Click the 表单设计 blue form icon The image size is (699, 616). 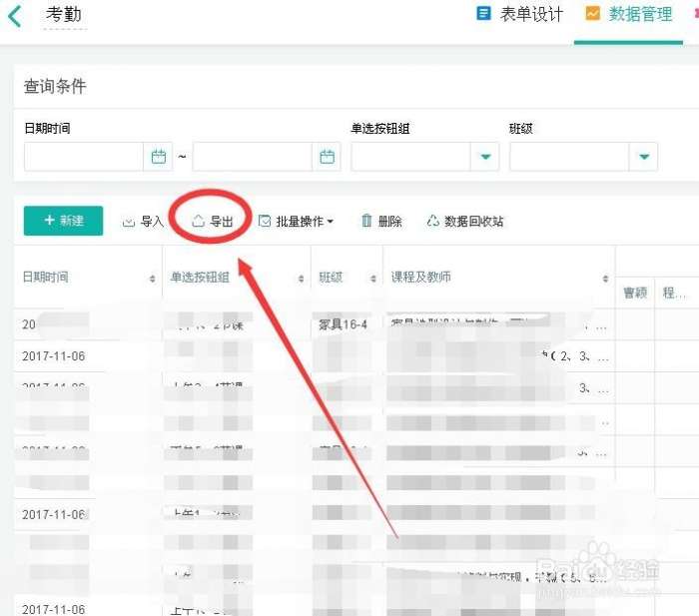pos(483,13)
